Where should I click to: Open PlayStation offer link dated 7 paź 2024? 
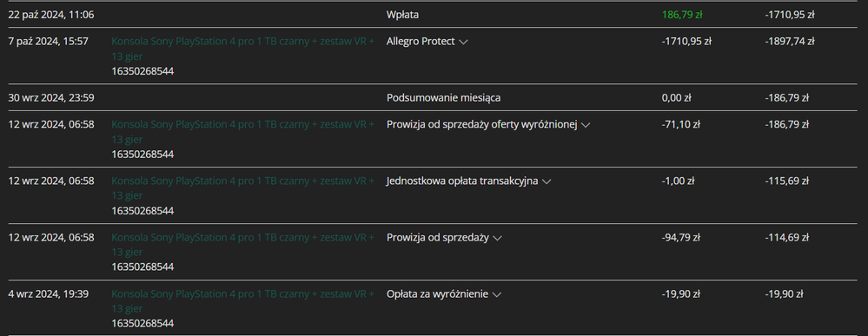click(243, 48)
